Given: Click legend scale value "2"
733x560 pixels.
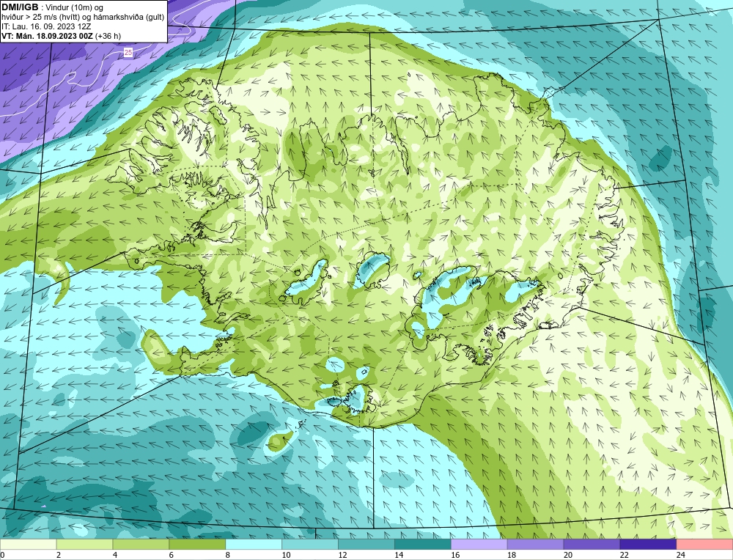Looking at the screenshot, I should tap(59, 555).
